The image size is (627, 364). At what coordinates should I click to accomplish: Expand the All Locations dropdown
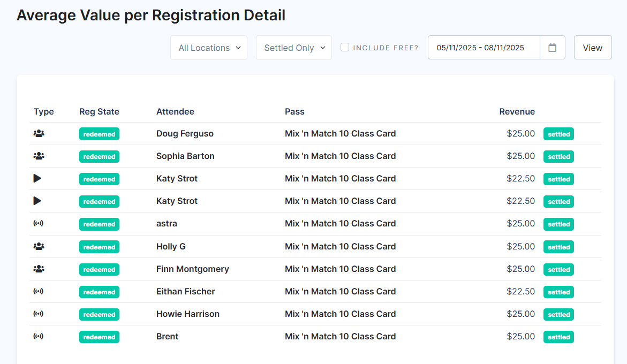[209, 48]
